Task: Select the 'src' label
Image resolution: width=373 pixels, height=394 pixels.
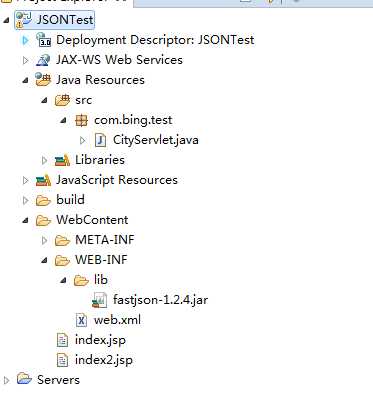Action: tap(83, 100)
